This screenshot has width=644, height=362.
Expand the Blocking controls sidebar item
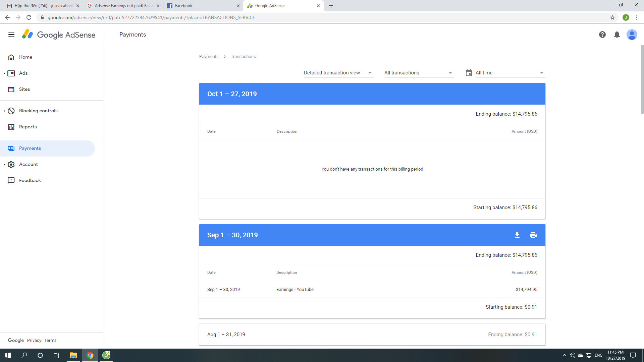pyautogui.click(x=38, y=111)
